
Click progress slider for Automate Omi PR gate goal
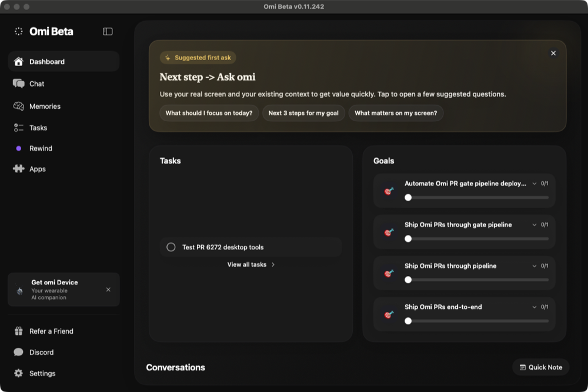click(x=477, y=198)
